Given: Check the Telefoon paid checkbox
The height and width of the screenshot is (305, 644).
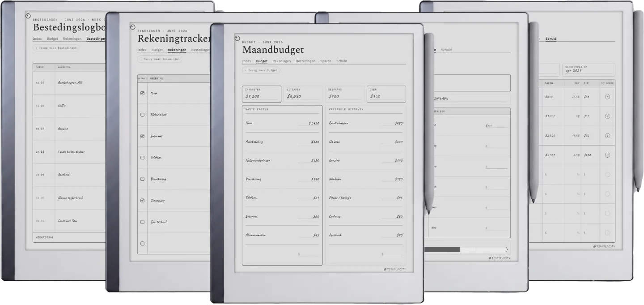Looking at the screenshot, I should tap(142, 158).
